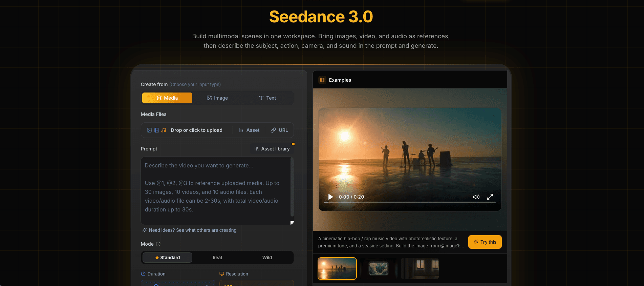Click the audio music note icon
Image resolution: width=644 pixels, height=286 pixels.
[x=164, y=130]
